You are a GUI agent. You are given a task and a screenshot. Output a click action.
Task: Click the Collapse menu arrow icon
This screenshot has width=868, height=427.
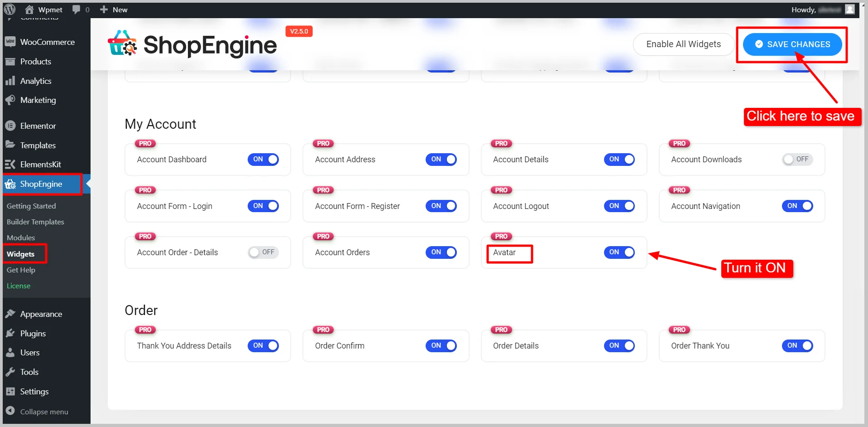(10, 411)
